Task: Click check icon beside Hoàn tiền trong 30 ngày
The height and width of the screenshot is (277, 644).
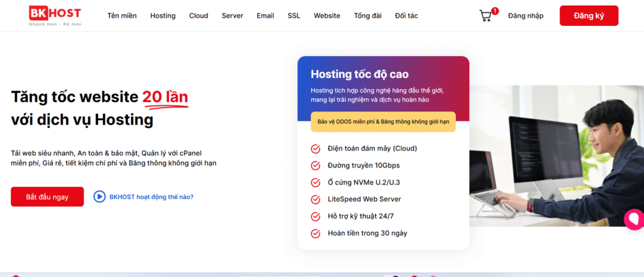Action: (x=316, y=234)
